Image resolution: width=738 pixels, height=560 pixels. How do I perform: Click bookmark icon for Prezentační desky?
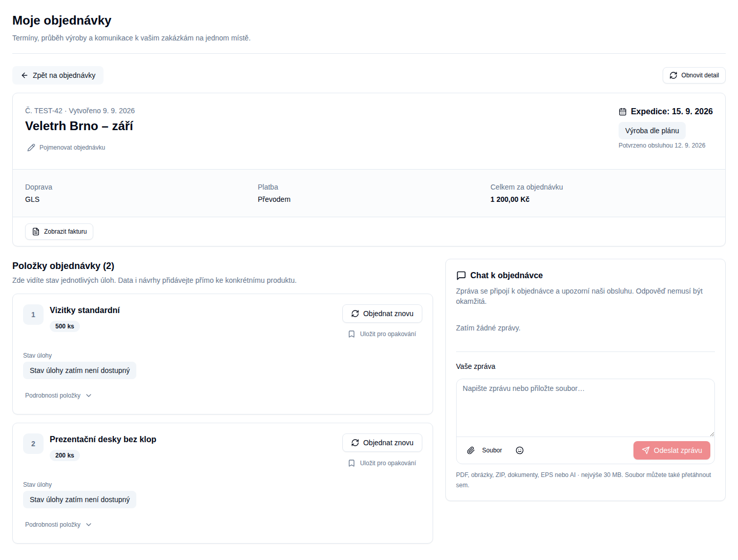(x=352, y=463)
